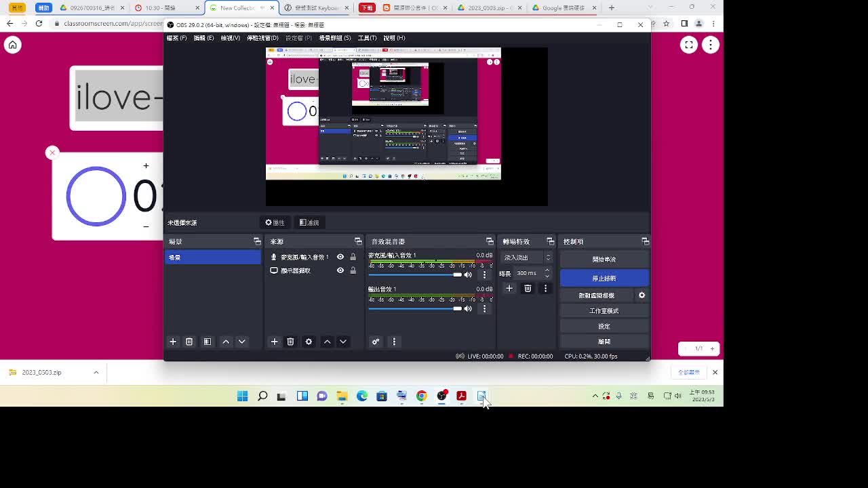
Task: Remove the transition with trash icon
Action: point(528,289)
